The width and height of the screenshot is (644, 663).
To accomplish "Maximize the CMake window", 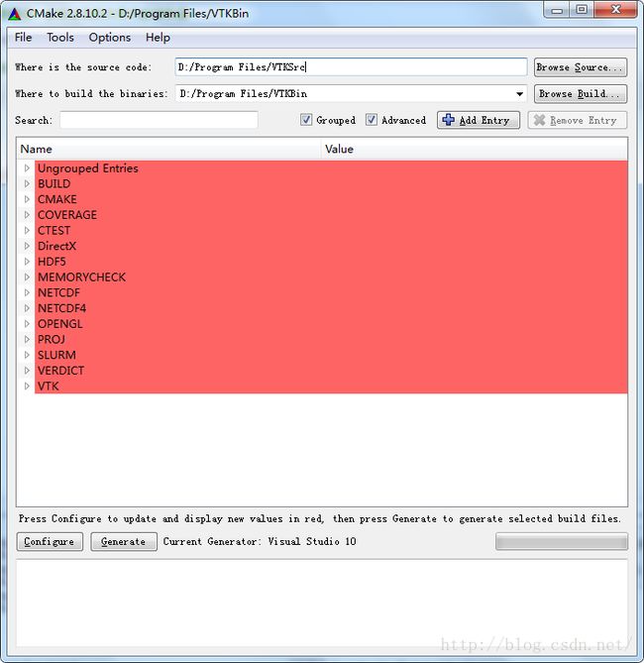I will pyautogui.click(x=582, y=10).
